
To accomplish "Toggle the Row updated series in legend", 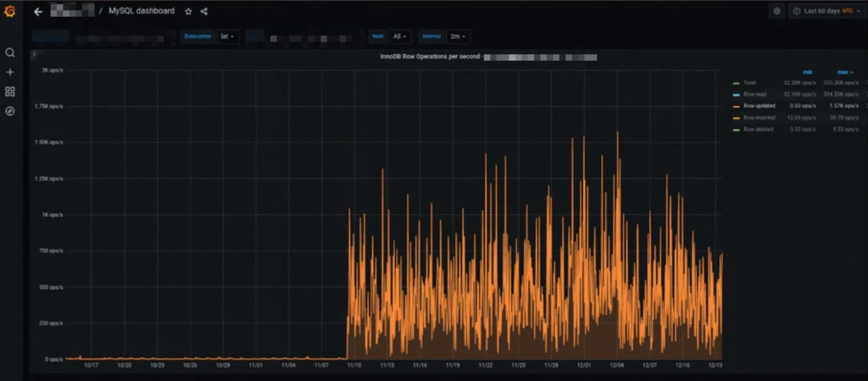I will tap(759, 106).
